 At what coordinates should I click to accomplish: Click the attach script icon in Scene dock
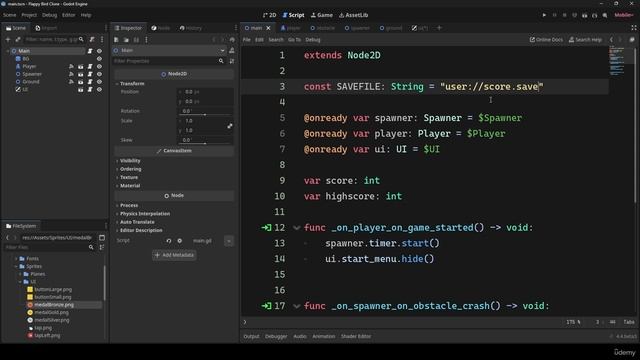pyautogui.click(x=92, y=39)
